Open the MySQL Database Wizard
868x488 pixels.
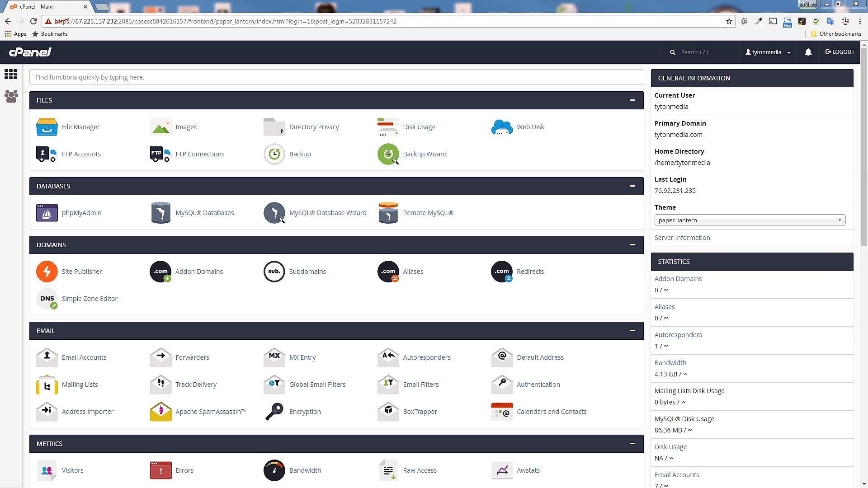[328, 213]
